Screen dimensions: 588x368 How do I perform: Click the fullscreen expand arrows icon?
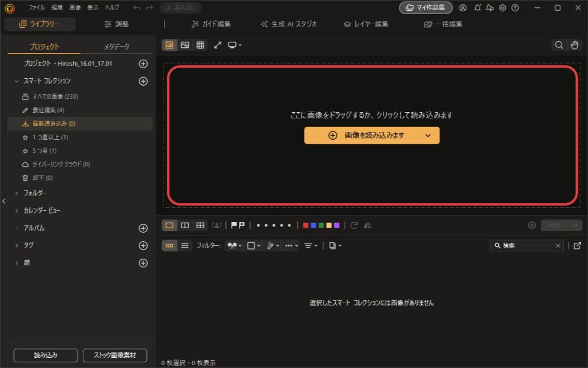click(217, 45)
